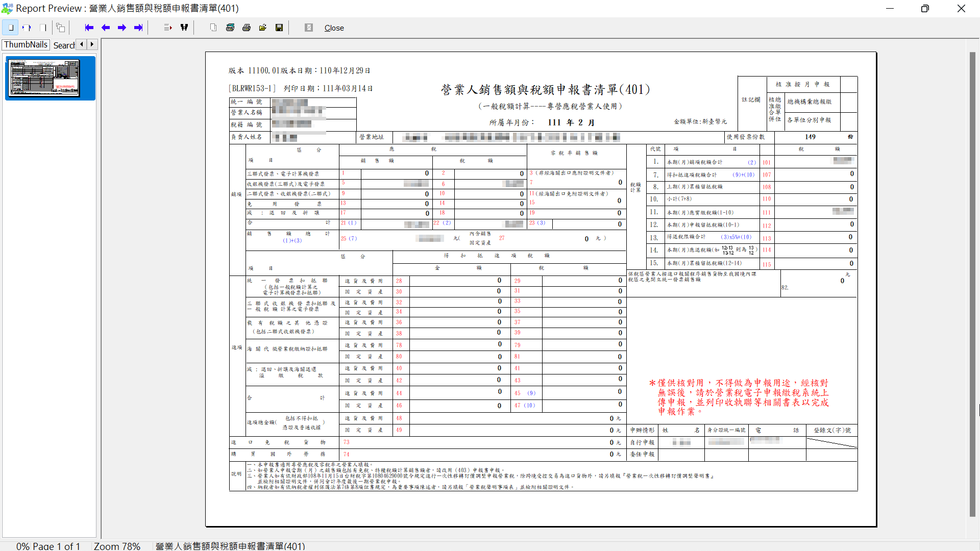Click the 各單位分別申報 option text
The width and height of the screenshot is (980, 551).
(x=809, y=120)
